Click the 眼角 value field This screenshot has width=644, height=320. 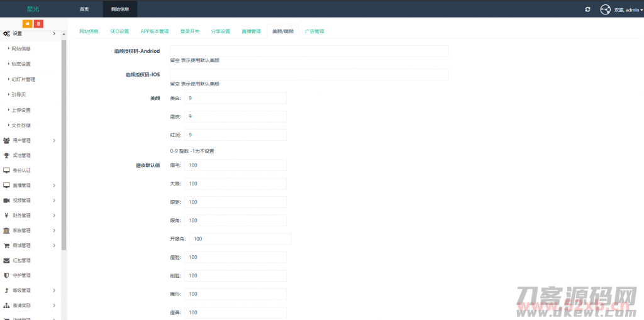pyautogui.click(x=235, y=220)
